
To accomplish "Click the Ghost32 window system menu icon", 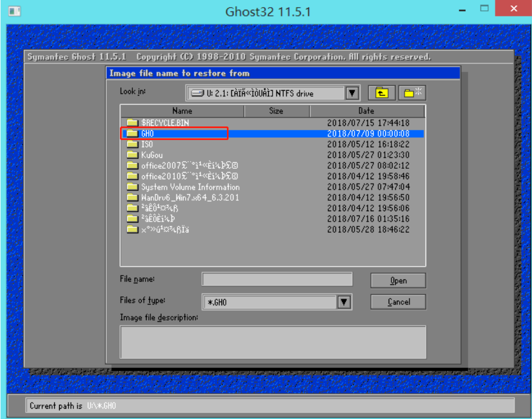I will pyautogui.click(x=15, y=11).
